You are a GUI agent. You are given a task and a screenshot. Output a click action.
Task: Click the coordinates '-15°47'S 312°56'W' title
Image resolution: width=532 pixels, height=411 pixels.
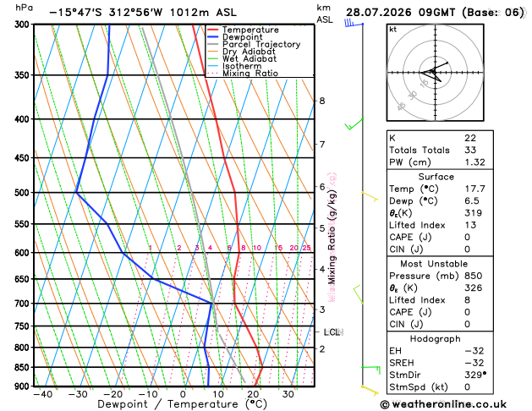click(106, 13)
